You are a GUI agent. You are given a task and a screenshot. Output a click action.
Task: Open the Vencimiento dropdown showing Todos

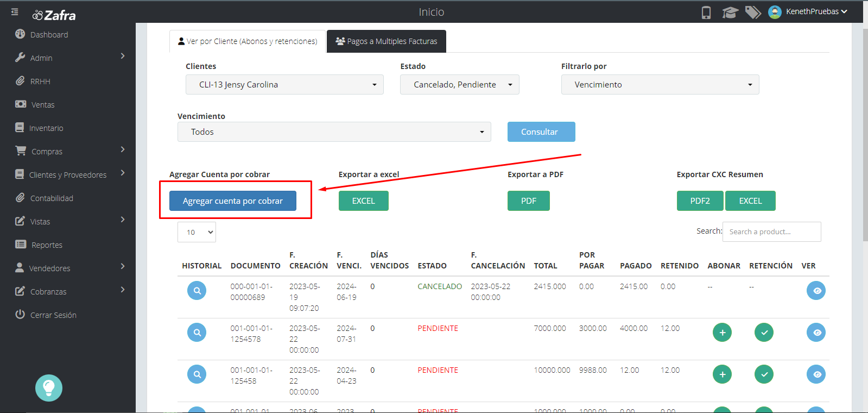[x=334, y=132]
